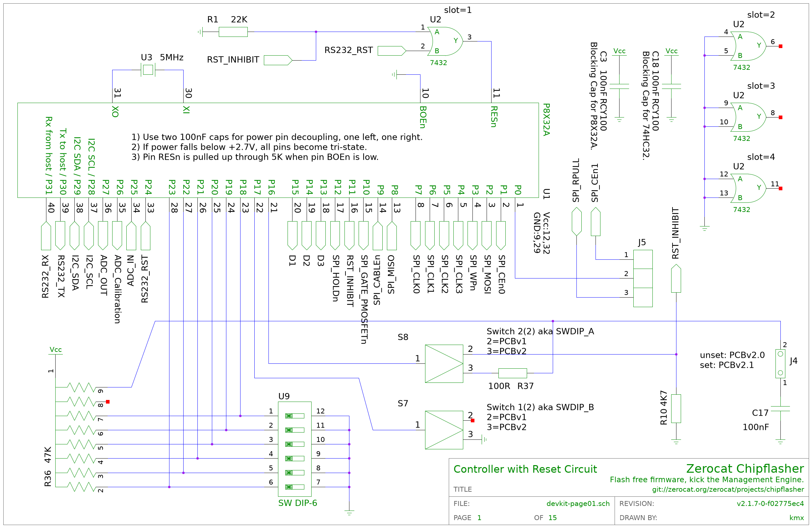The image size is (812, 528).
Task: Click revision v2.1.7-0-f02775ec4 text
Action: pos(770,503)
